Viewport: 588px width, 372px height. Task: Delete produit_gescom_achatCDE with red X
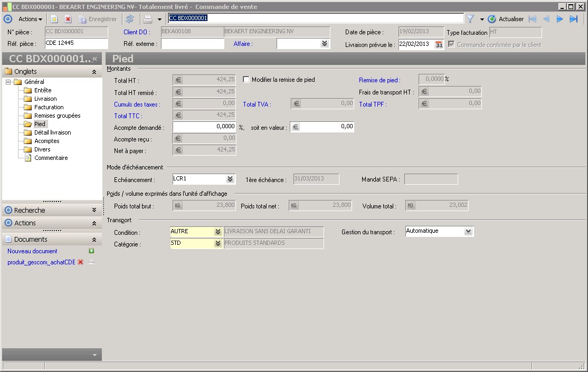(81, 262)
